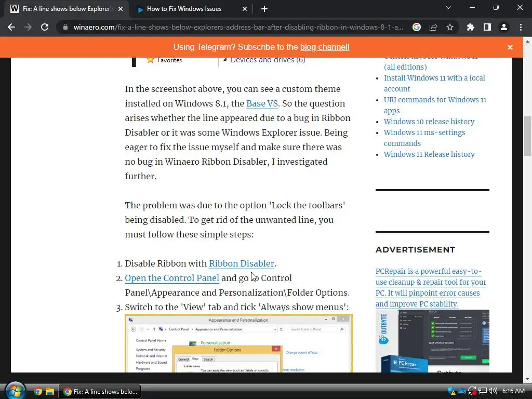Click the browser forward arrow
This screenshot has height=399, width=532.
pos(28,27)
